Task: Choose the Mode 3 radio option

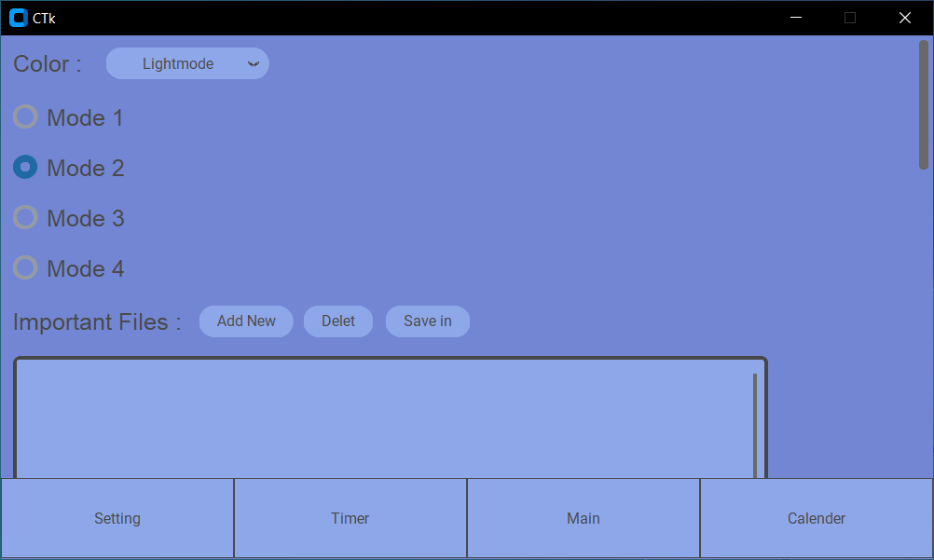Action: tap(25, 217)
